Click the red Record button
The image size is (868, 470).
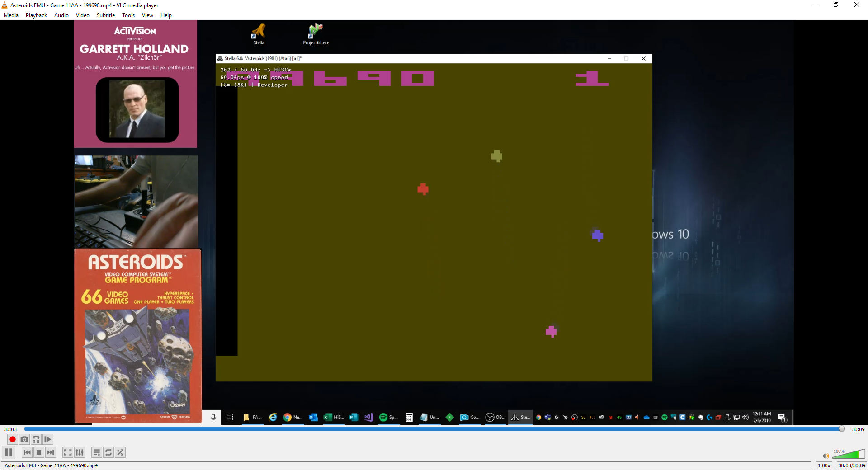[13, 439]
